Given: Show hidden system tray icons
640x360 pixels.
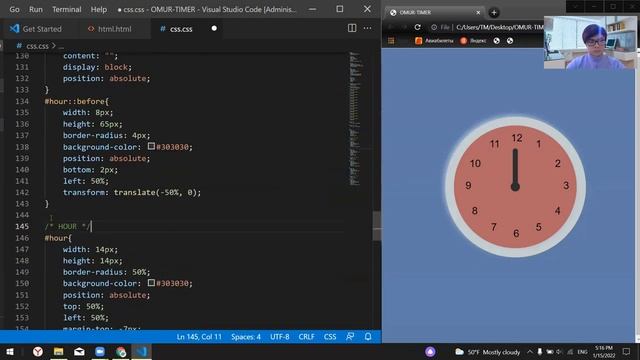Looking at the screenshot, I should pos(530,352).
